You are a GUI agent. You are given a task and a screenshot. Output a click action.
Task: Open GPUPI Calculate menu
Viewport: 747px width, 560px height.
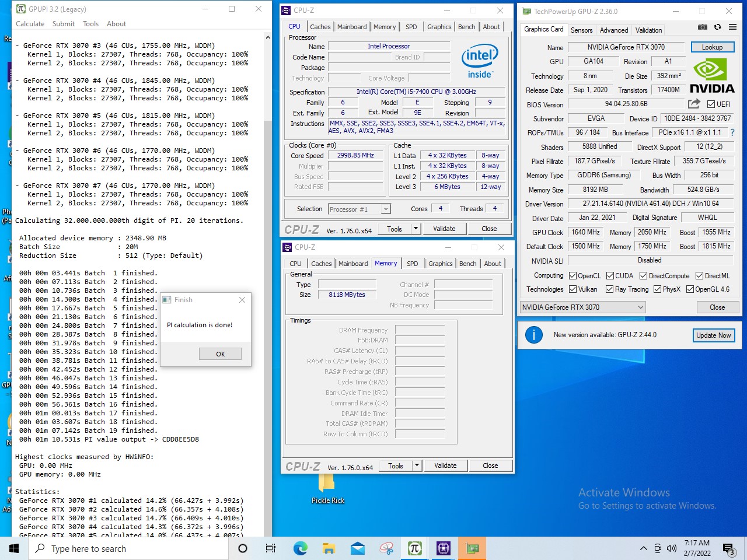tap(30, 24)
